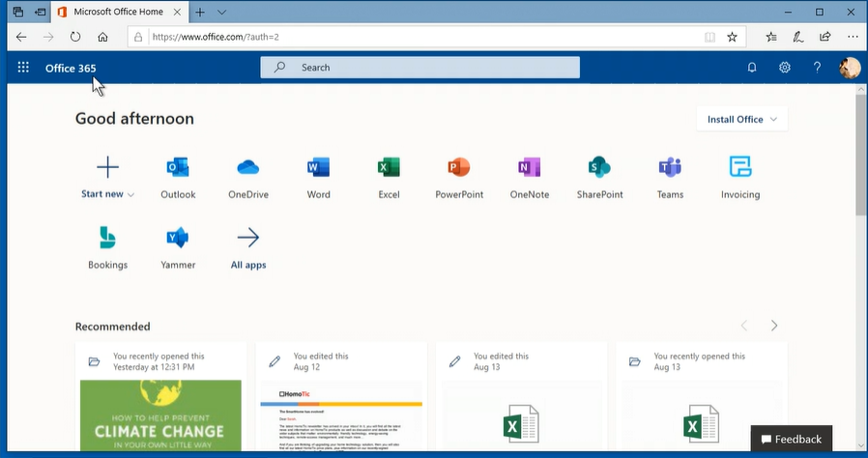The width and height of the screenshot is (868, 458).
Task: Open the SharePoint app
Action: point(599,178)
